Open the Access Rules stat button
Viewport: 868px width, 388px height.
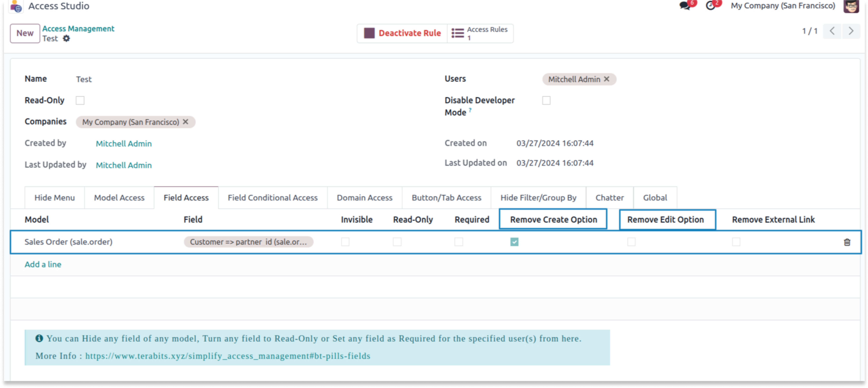(x=480, y=33)
